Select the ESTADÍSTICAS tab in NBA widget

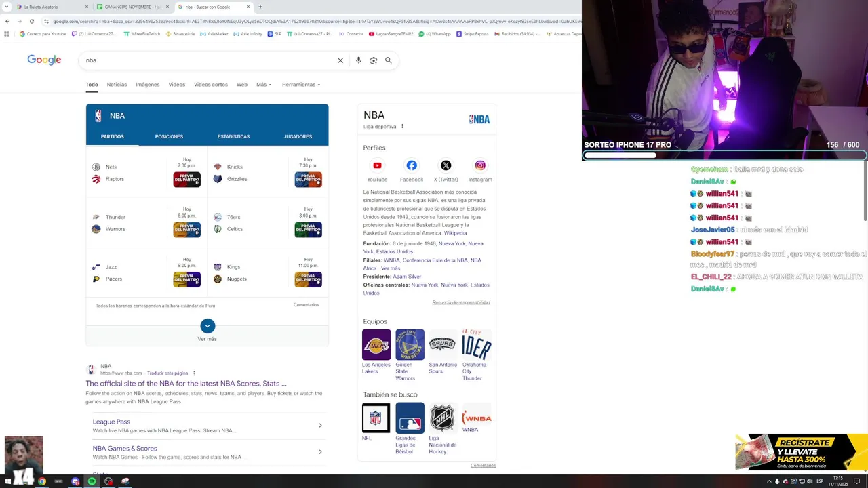(233, 136)
